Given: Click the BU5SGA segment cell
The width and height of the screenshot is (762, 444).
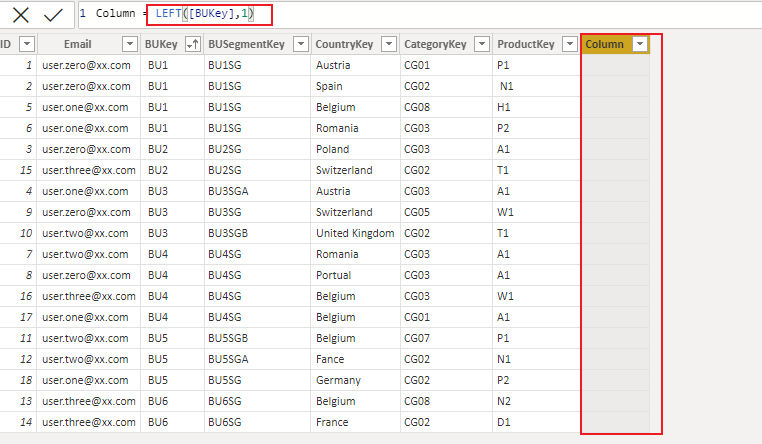Looking at the screenshot, I should point(257,359).
